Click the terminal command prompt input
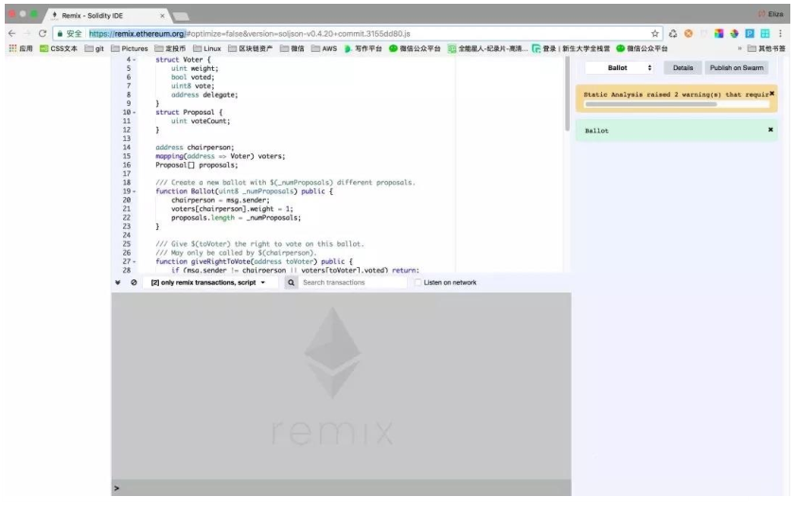The width and height of the screenshot is (796, 532). click(341, 488)
